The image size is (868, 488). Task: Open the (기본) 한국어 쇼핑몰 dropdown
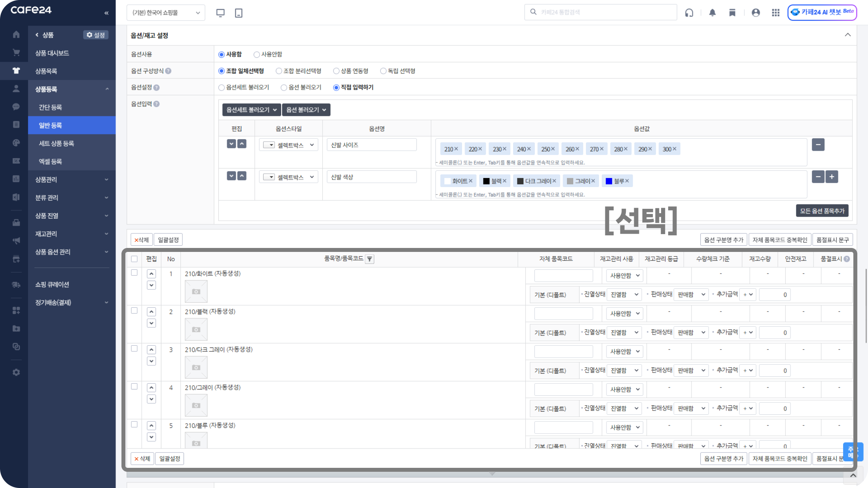[166, 13]
